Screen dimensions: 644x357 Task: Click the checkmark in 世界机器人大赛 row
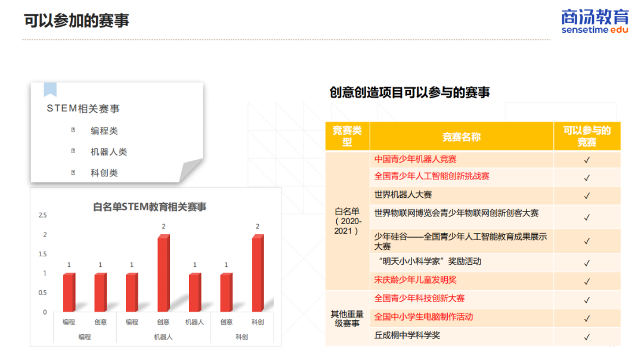coord(587,195)
